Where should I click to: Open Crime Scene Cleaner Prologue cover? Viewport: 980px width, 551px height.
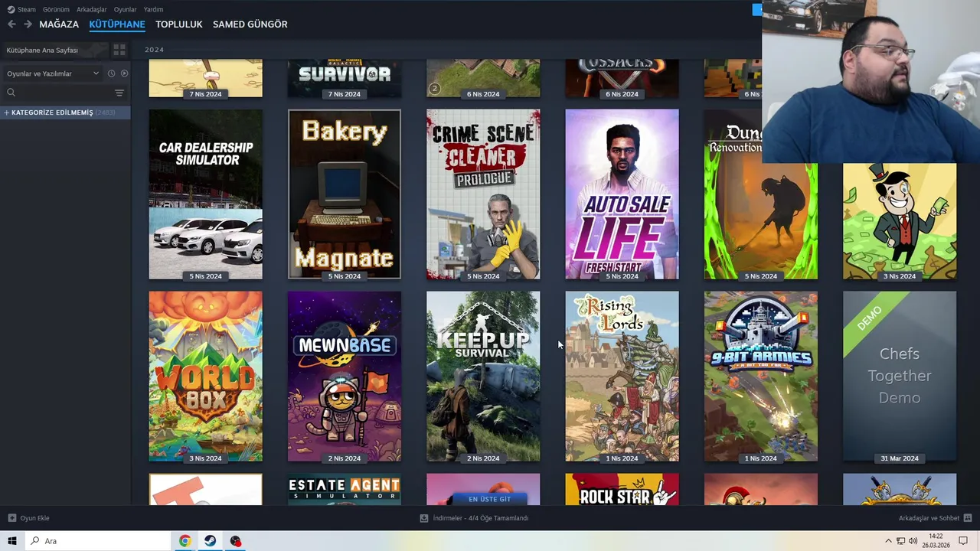[483, 194]
